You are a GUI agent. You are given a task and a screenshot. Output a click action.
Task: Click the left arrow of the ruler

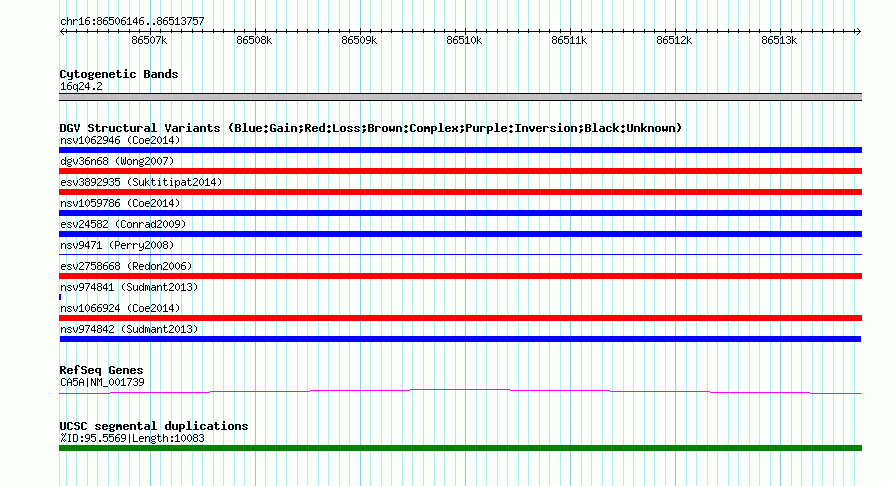pyautogui.click(x=62, y=31)
